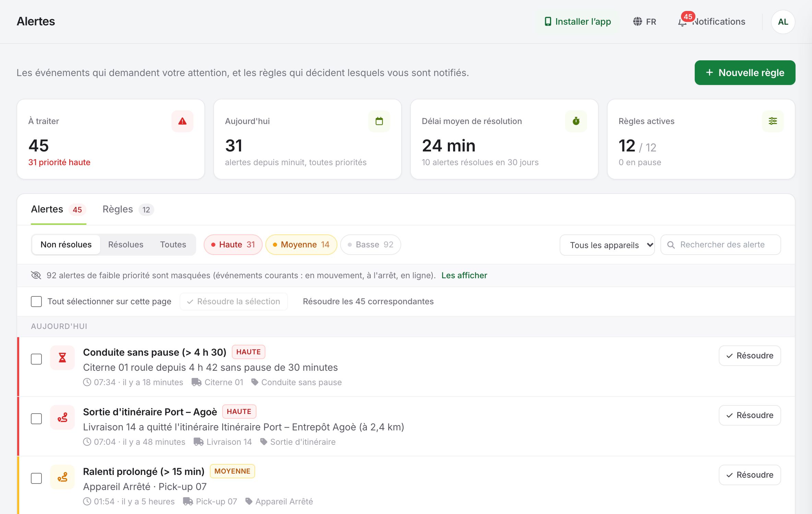Click the Nouvelle règle button
812x514 pixels.
pos(745,73)
